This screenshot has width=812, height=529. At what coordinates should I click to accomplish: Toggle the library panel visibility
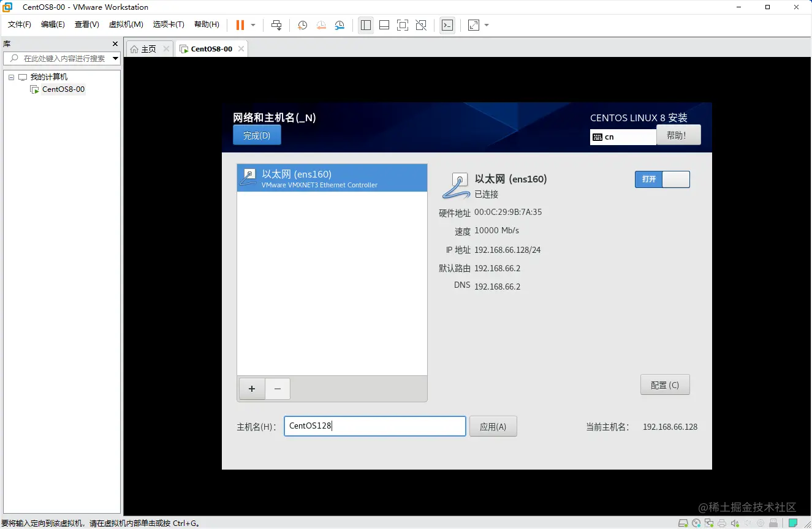coord(366,25)
